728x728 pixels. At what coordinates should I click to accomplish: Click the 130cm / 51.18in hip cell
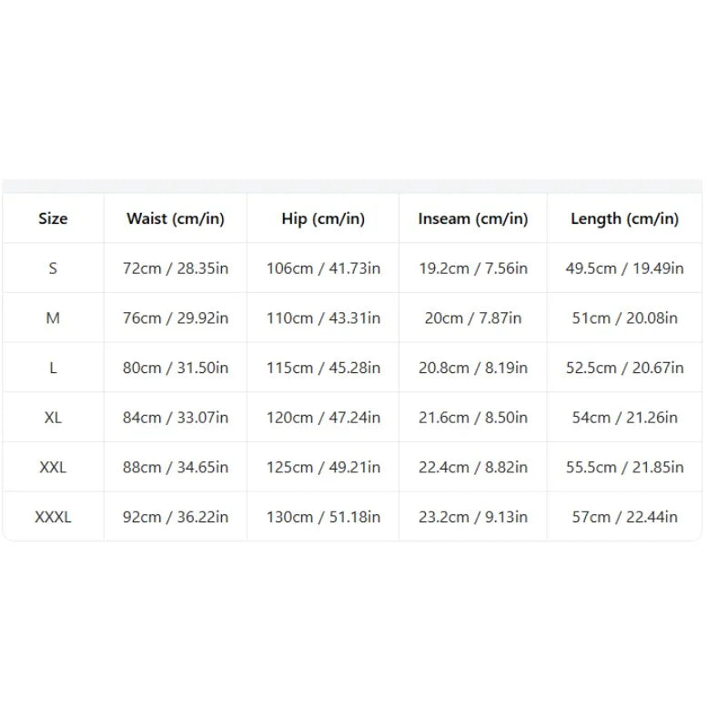(x=323, y=516)
